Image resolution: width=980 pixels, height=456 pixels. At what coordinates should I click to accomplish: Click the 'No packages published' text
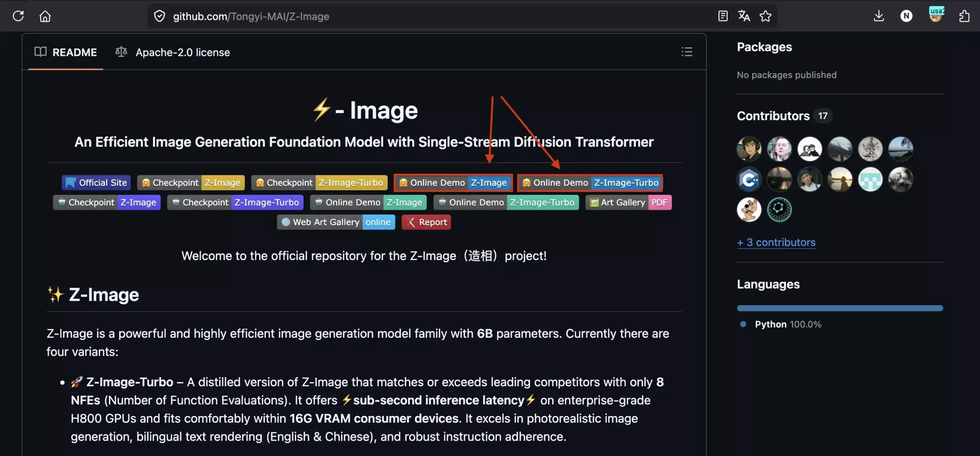click(787, 75)
